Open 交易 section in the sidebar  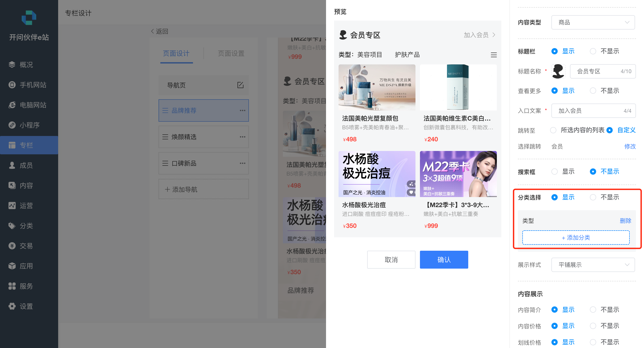[x=26, y=246]
